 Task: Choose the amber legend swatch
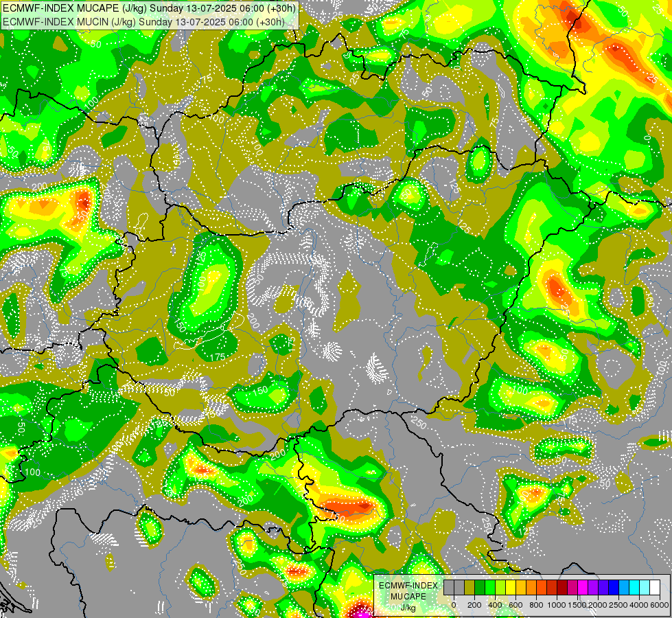click(521, 587)
